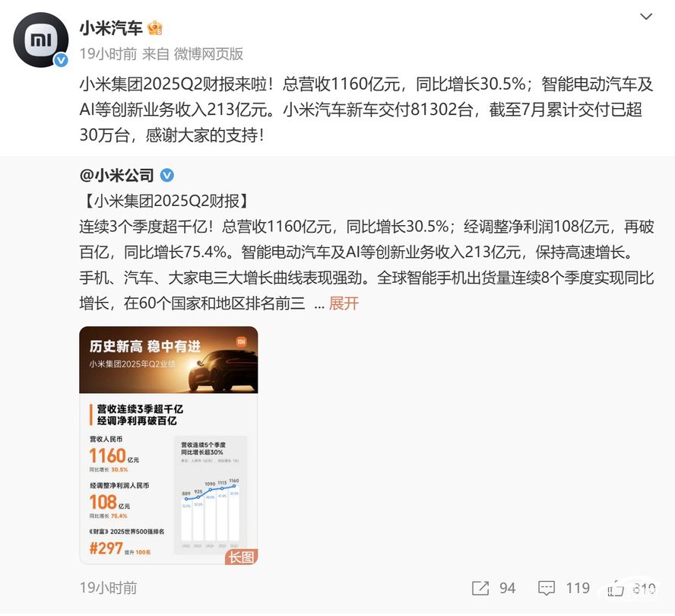Open the Q2 earnings infographic image

point(169,446)
